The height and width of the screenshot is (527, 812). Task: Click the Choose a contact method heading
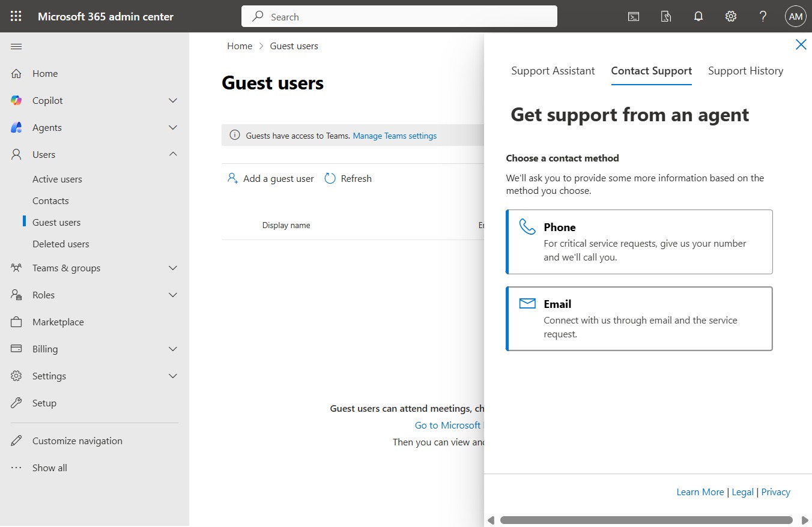[562, 158]
